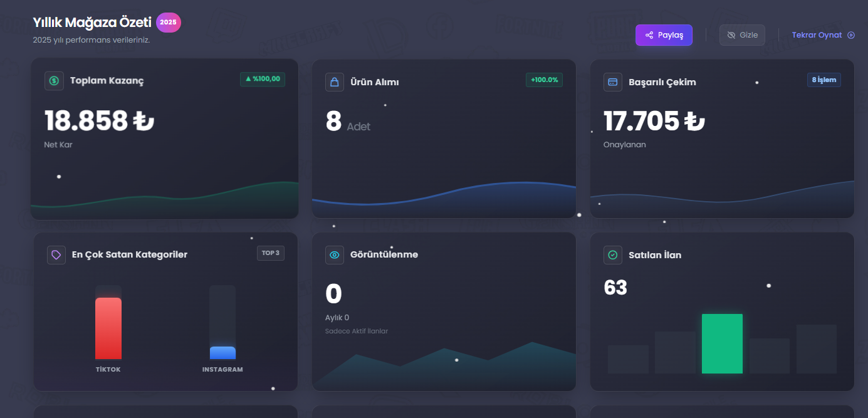The width and height of the screenshot is (868, 418).
Task: Select the blue INSTAGRAM category bar
Action: [x=222, y=353]
